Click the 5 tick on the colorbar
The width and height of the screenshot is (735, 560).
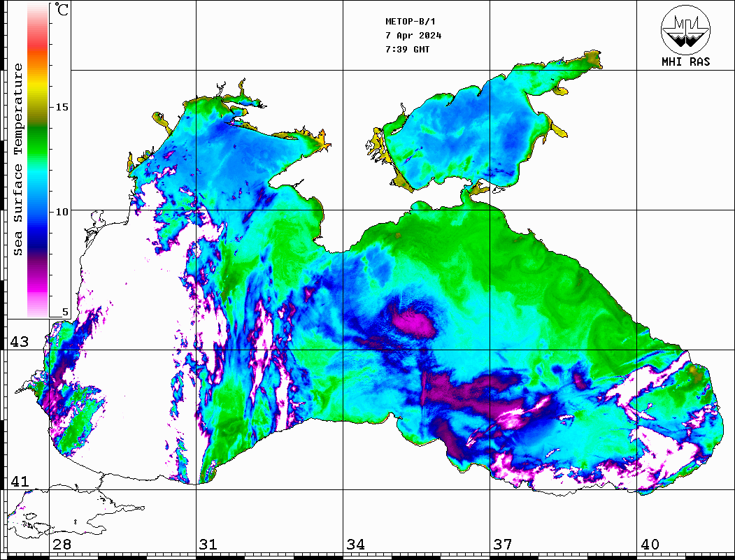coord(65,312)
